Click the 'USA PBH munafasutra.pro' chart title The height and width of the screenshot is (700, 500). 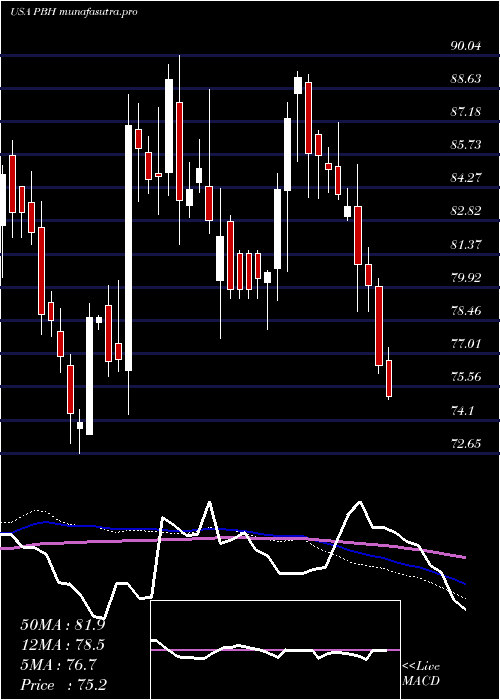(x=73, y=12)
